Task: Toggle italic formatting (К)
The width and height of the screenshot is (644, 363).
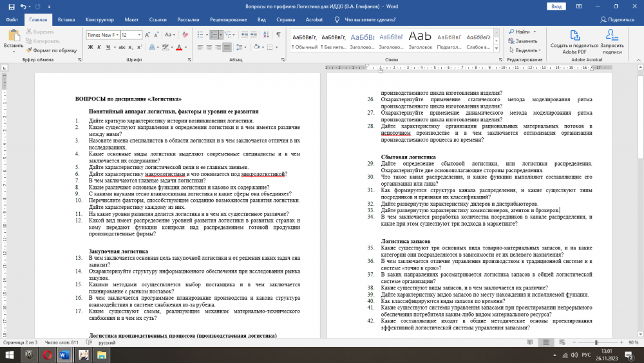Action: (99, 47)
